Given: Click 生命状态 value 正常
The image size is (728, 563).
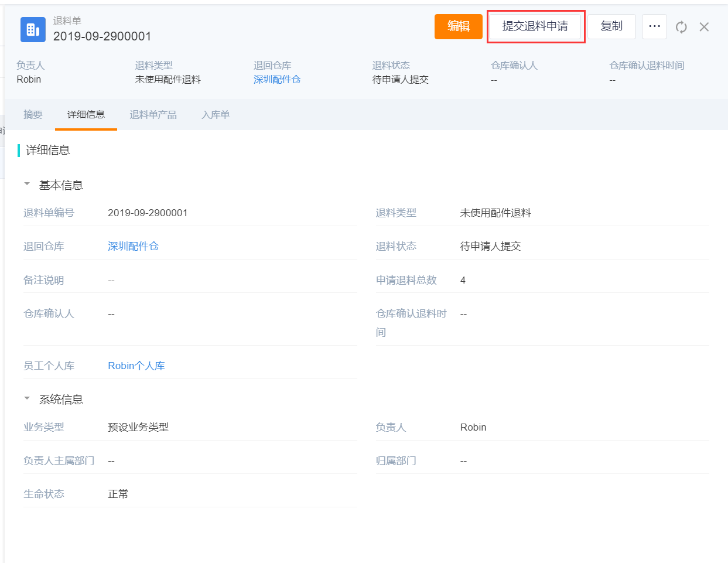Looking at the screenshot, I should point(118,494).
